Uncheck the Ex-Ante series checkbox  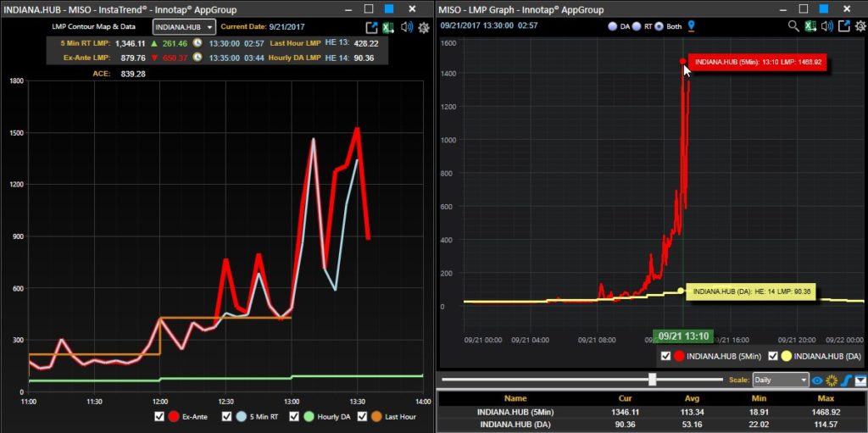[x=159, y=416]
